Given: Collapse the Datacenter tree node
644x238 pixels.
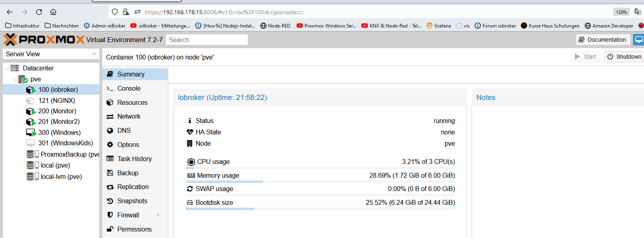Looking at the screenshot, I should (7, 68).
